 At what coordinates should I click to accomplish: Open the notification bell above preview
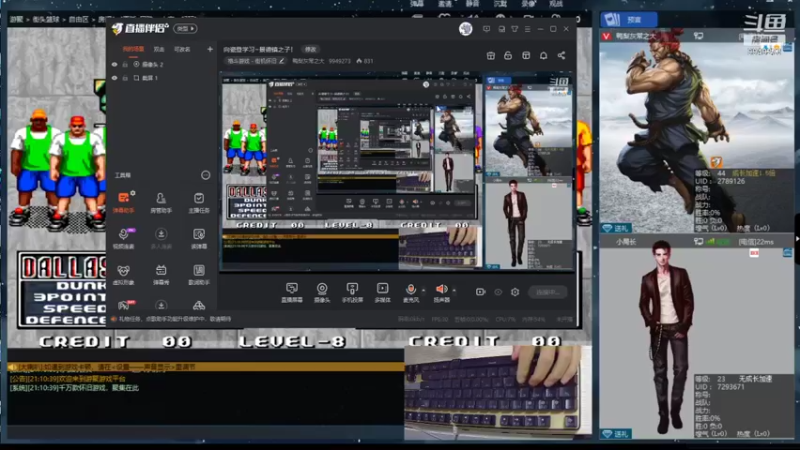544,56
